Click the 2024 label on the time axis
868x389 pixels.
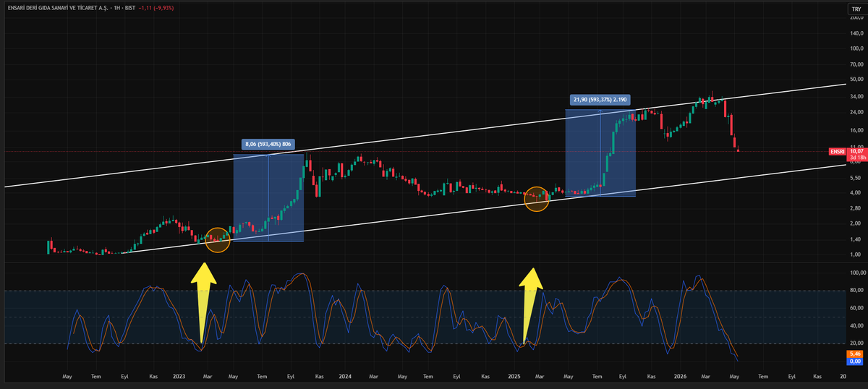(345, 377)
